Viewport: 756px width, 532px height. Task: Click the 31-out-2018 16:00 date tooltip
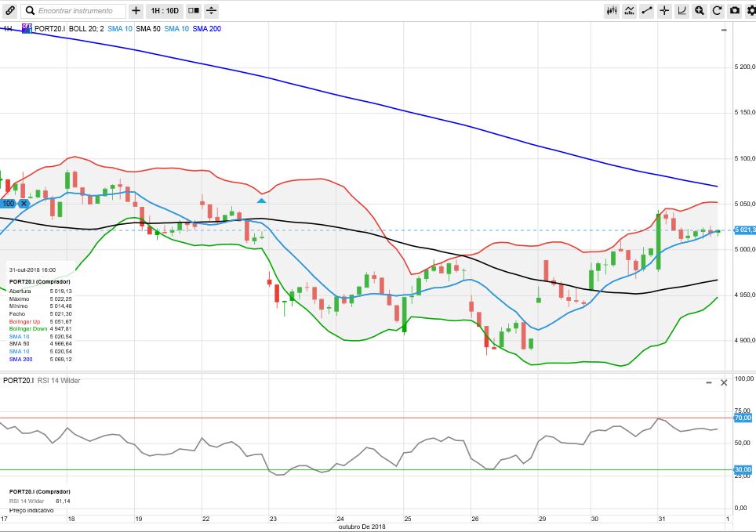click(x=32, y=270)
